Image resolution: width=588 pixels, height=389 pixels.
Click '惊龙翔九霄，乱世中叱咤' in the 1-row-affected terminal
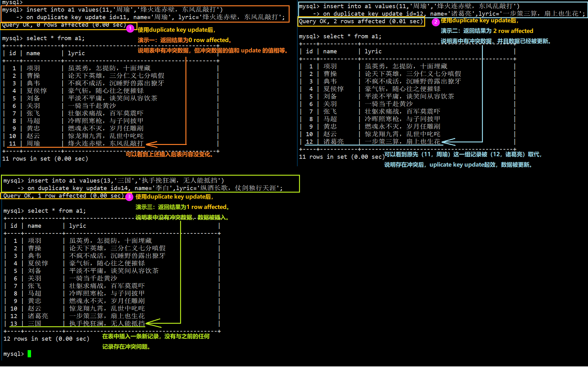point(107,309)
